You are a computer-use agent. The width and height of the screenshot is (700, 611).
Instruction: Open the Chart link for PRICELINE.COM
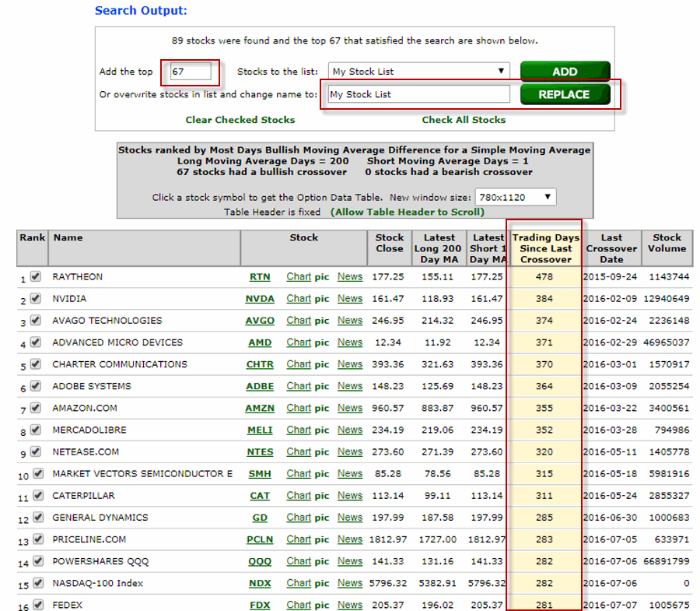pyautogui.click(x=299, y=539)
